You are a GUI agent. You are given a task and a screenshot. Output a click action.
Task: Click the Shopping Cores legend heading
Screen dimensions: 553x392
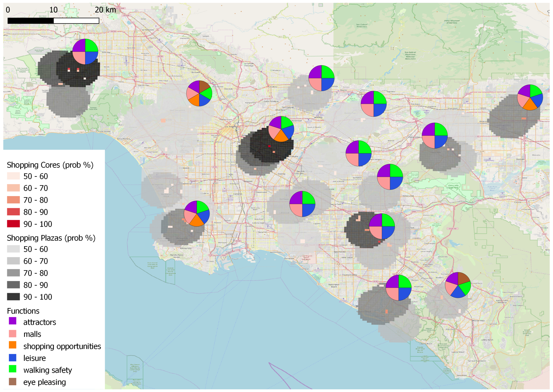pos(50,165)
